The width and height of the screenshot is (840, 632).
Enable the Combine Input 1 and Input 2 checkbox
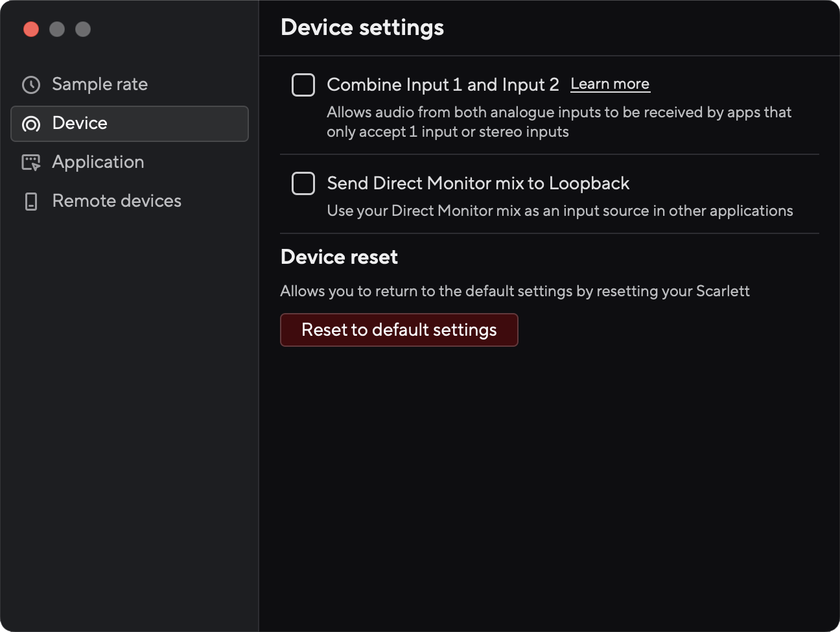pos(303,85)
